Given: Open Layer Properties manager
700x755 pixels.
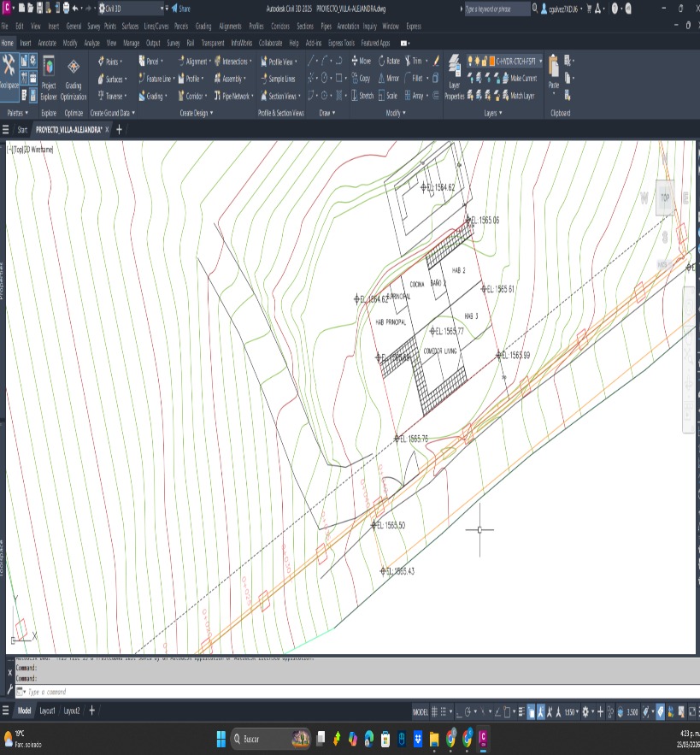Looking at the screenshot, I should [x=455, y=77].
